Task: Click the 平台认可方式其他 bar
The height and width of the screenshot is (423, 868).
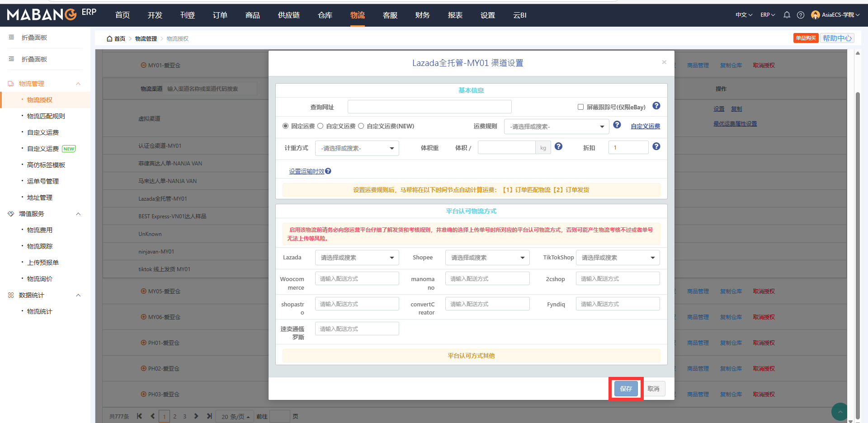Action: coord(471,356)
